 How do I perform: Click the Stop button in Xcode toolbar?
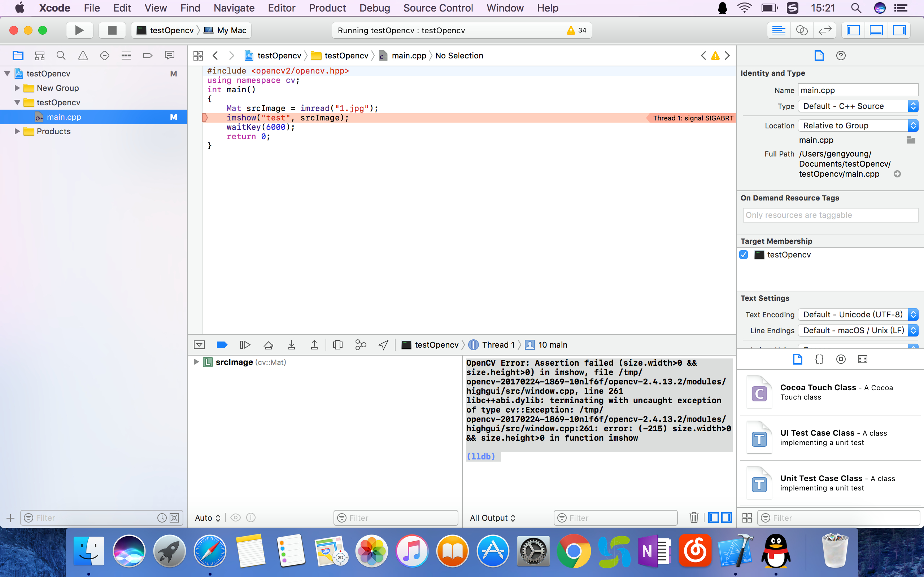pos(112,30)
